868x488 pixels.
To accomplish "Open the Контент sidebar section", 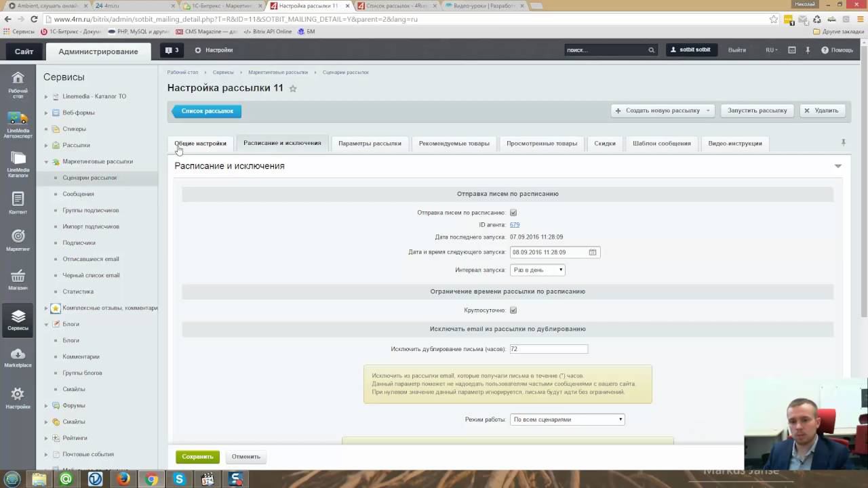I will click(18, 203).
